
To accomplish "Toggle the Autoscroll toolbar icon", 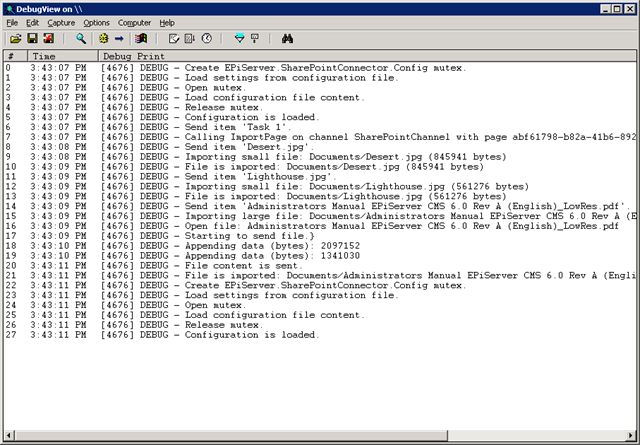I will pos(190,38).
